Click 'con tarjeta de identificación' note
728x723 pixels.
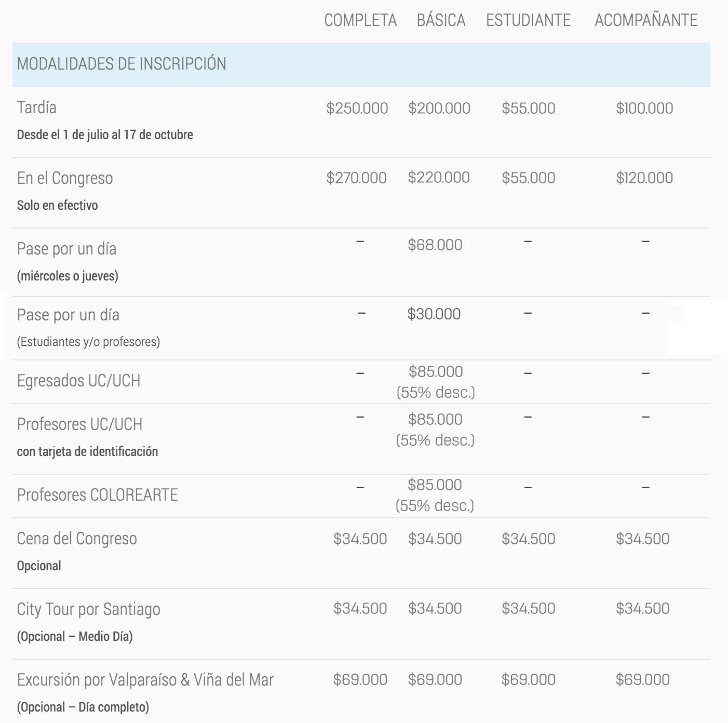87,451
